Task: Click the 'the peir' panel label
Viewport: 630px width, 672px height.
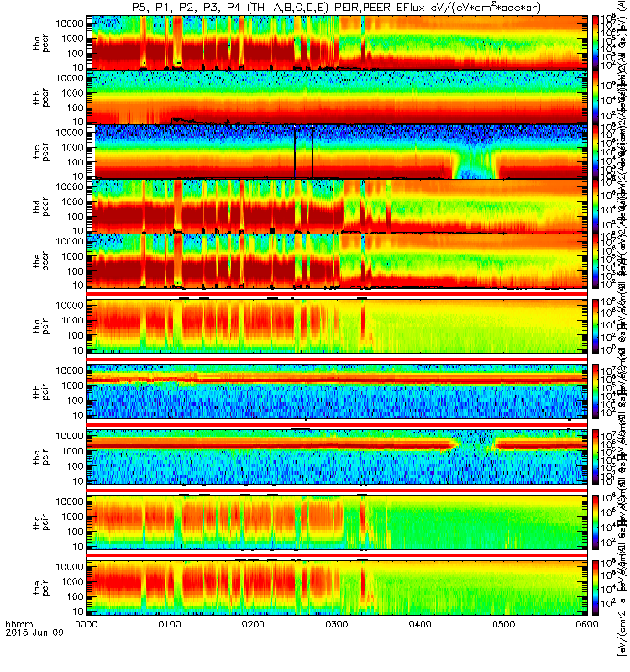Action: click(41, 587)
